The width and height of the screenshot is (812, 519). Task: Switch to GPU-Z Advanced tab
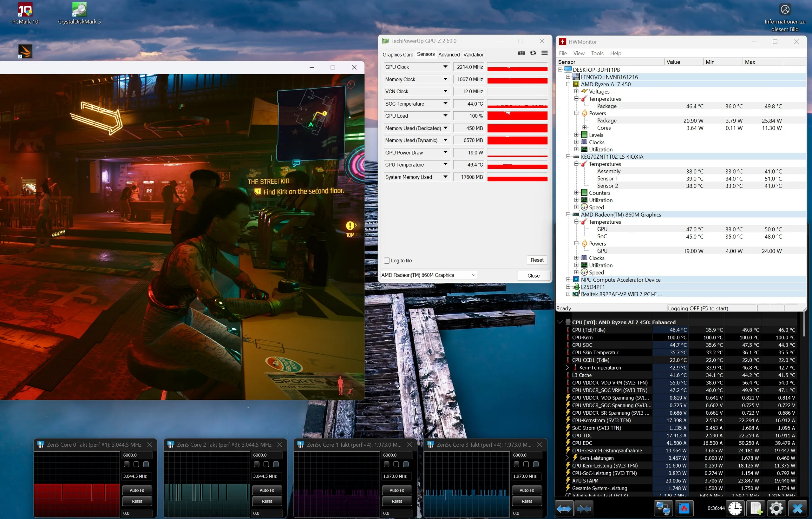coord(449,55)
